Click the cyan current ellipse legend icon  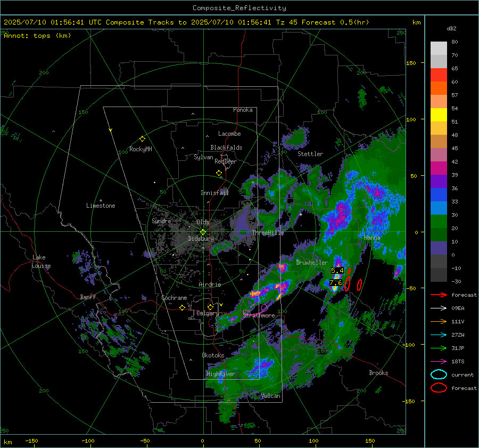(439, 374)
